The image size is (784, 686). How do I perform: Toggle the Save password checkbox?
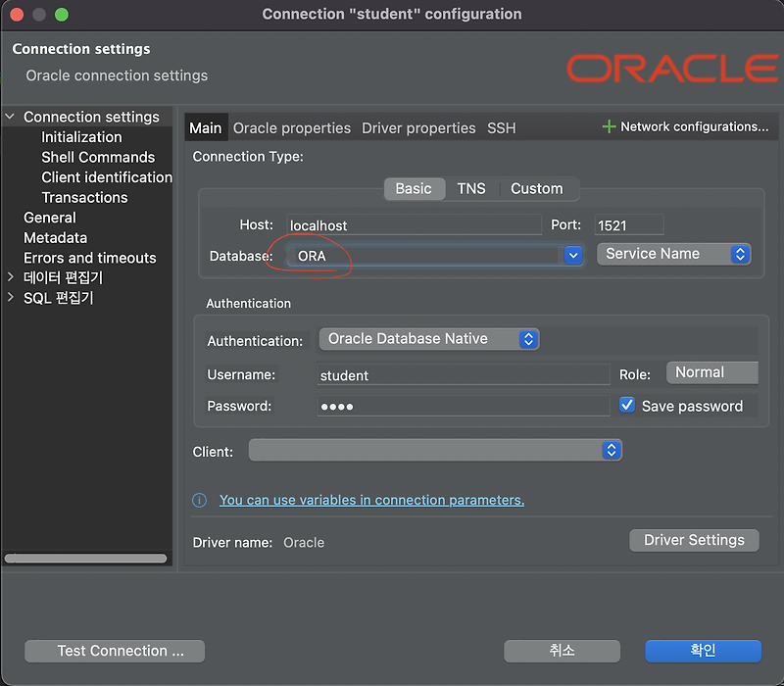pyautogui.click(x=627, y=405)
